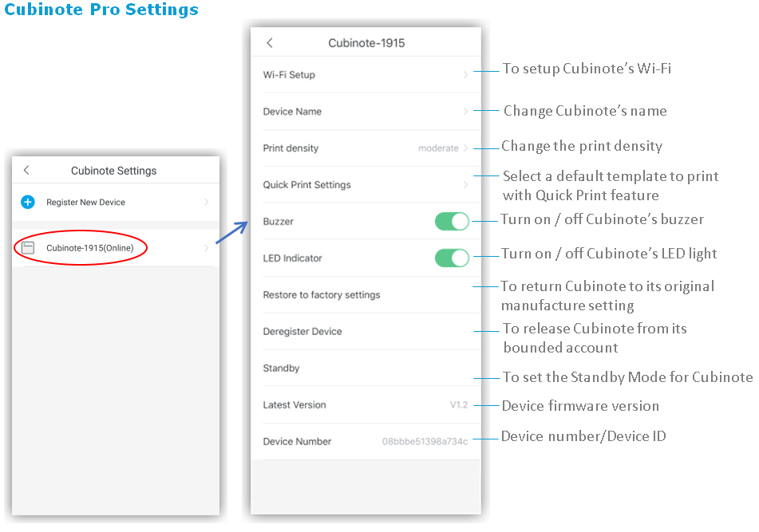Image resolution: width=759 pixels, height=532 pixels.
Task: Open the Standby setting
Action: pos(366,368)
